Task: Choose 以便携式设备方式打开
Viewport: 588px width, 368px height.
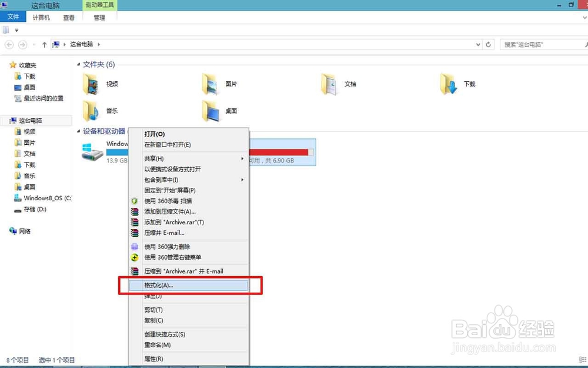Action: point(188,169)
